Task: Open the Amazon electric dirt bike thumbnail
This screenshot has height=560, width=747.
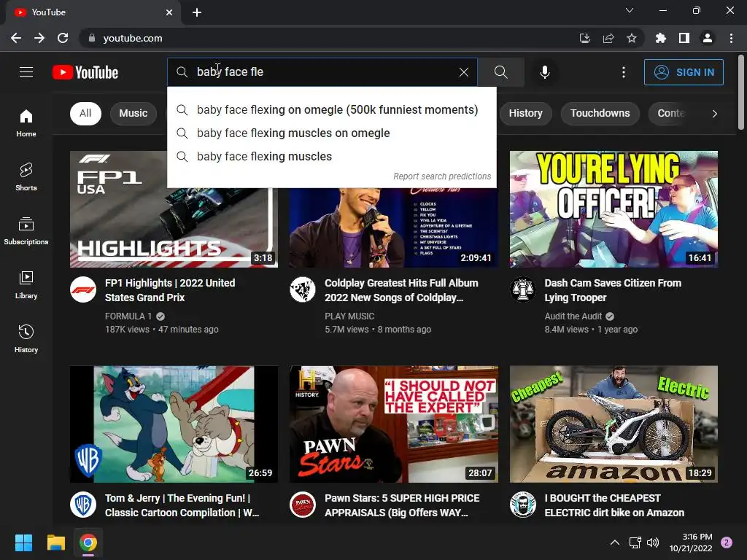Action: [x=614, y=424]
